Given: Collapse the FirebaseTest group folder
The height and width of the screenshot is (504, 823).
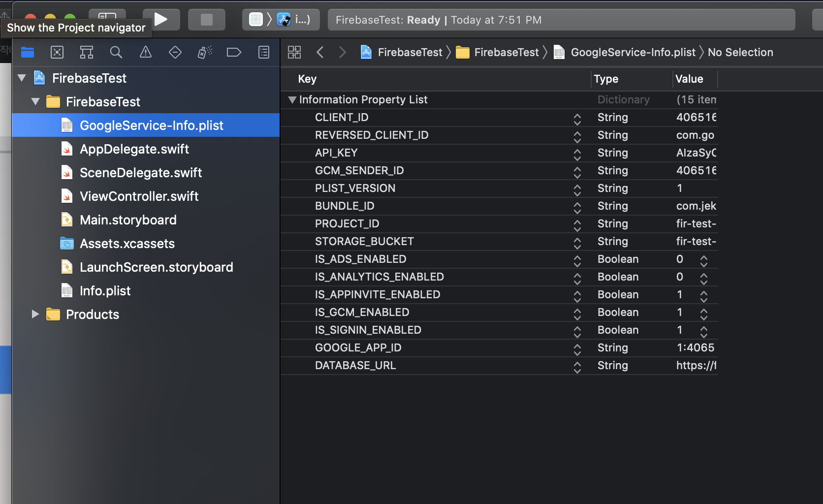Looking at the screenshot, I should click(35, 101).
